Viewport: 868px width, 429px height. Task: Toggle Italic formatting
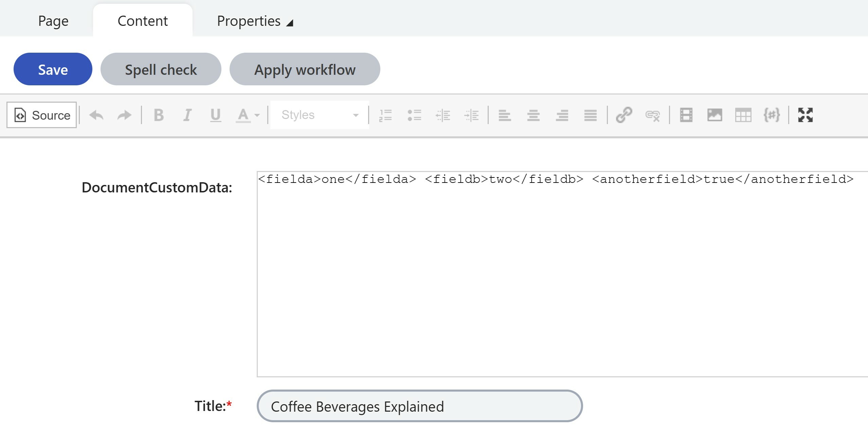187,115
